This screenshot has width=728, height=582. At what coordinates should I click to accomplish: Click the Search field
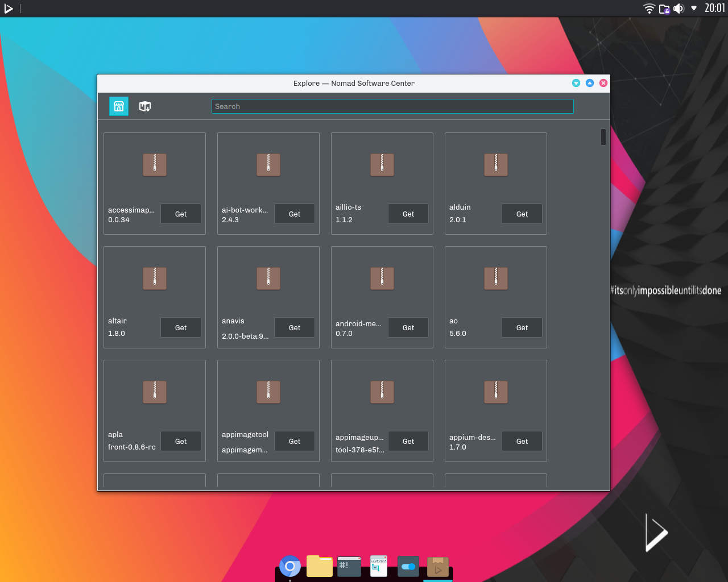392,106
